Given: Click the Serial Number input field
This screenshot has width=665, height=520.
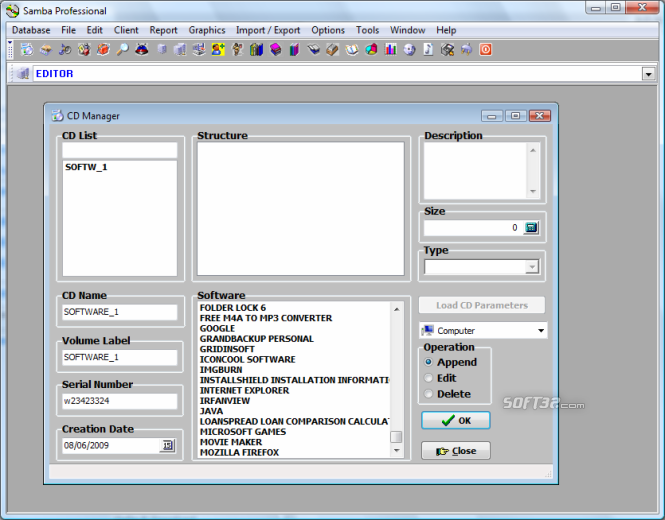Looking at the screenshot, I should pyautogui.click(x=120, y=401).
